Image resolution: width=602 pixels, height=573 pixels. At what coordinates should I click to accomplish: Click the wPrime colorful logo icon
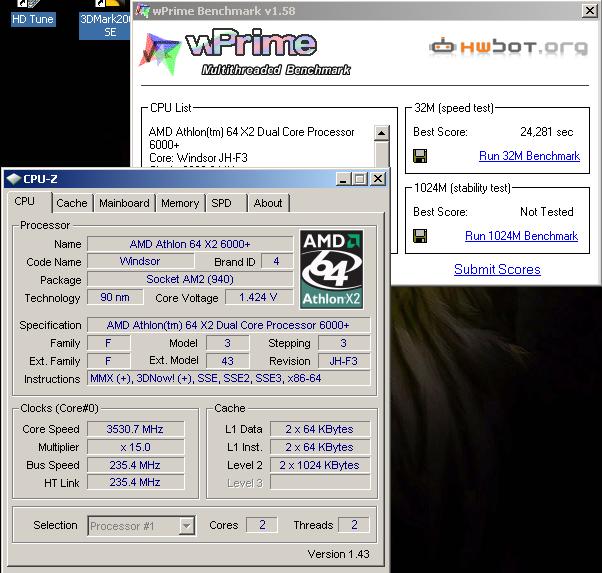[x=159, y=53]
